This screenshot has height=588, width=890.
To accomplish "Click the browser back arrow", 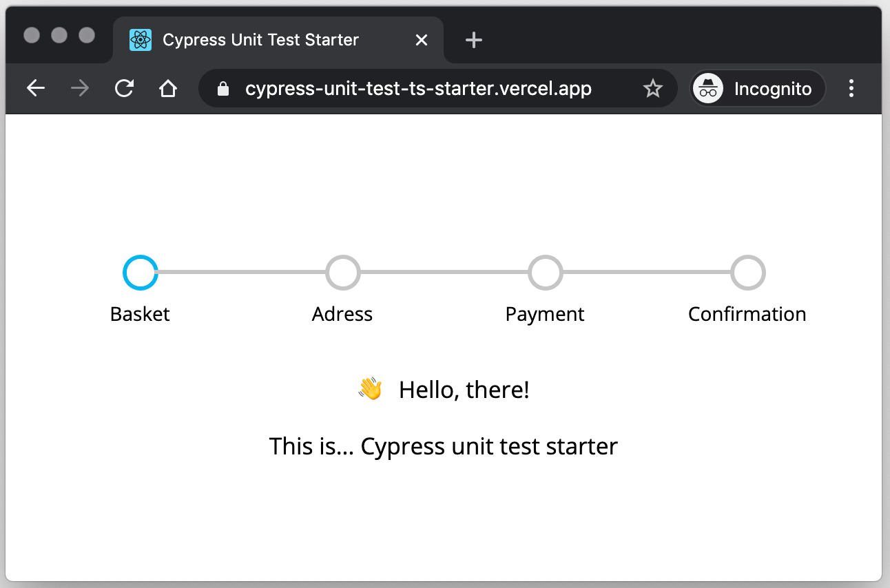I will (x=36, y=88).
